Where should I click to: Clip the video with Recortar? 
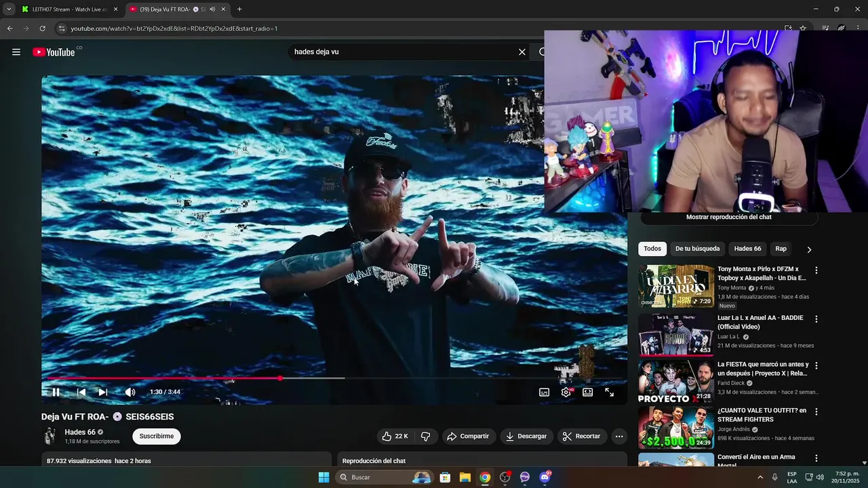click(x=582, y=436)
